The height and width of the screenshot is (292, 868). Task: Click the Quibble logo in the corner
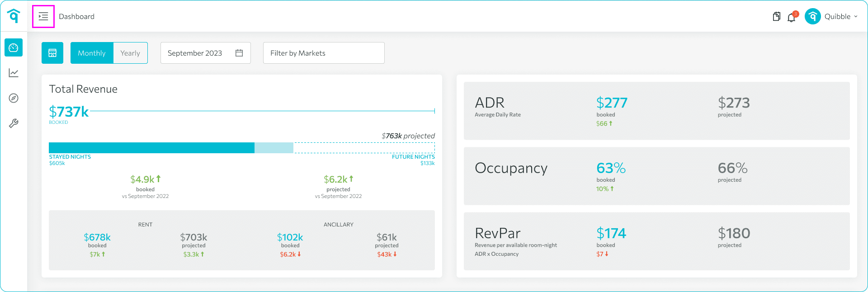(x=14, y=16)
